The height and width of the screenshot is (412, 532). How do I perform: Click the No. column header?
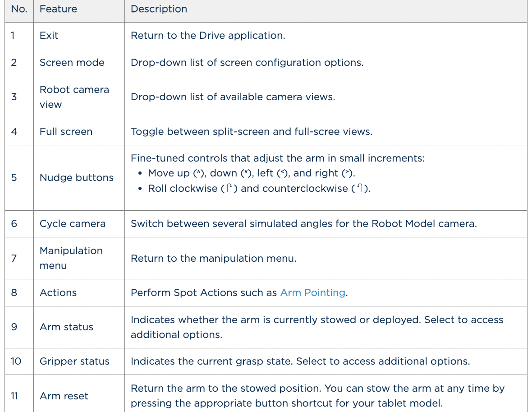click(19, 9)
